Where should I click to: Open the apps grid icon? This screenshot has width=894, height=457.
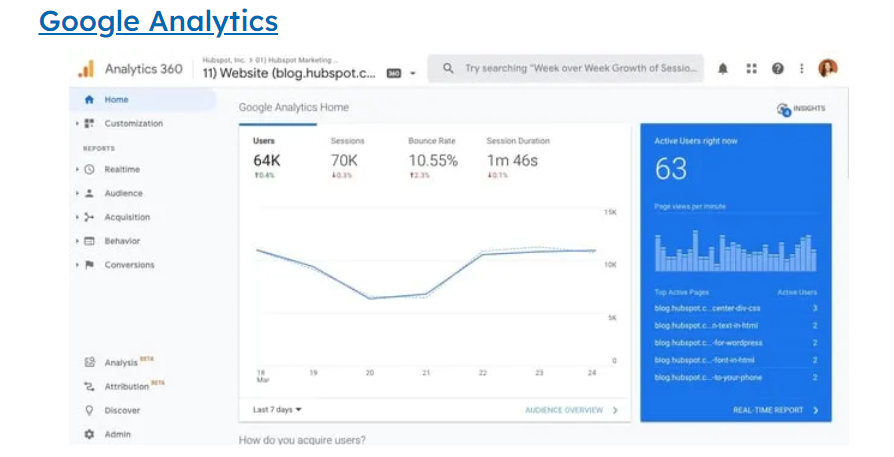click(751, 69)
